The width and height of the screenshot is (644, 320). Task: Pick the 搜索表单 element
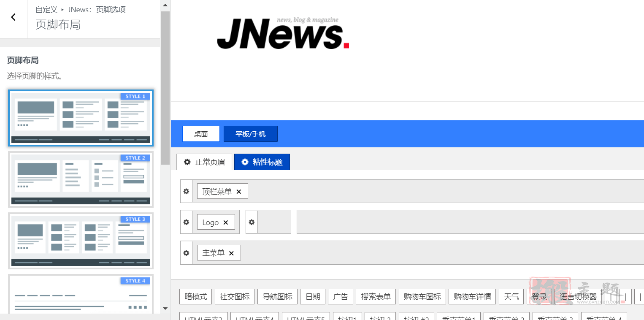[376, 297]
